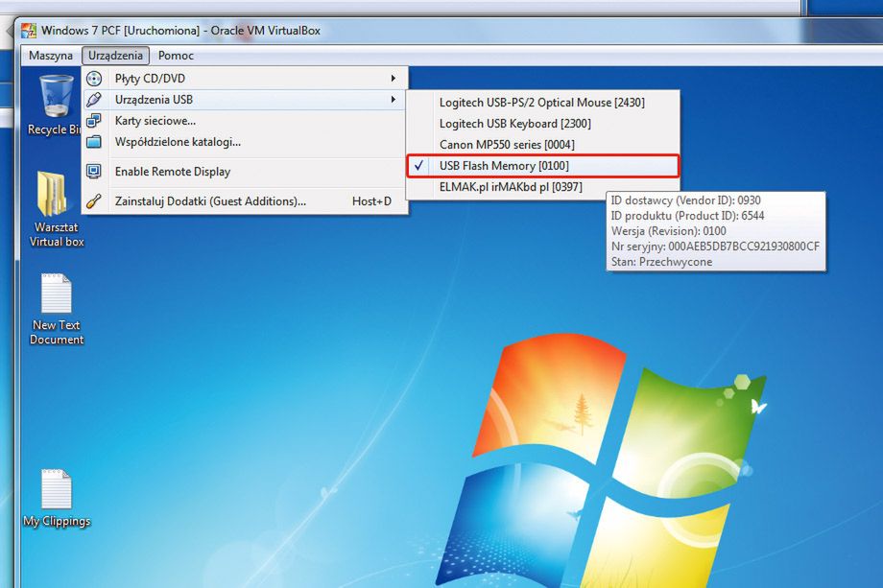Click the VirtualBox window title icon
This screenshot has height=588, width=883.
[29, 31]
